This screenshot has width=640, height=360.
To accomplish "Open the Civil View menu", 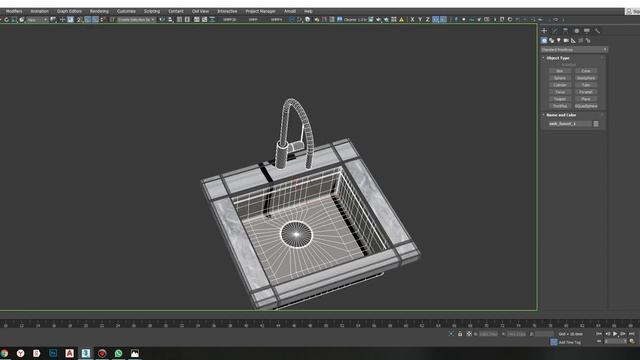I will click(x=200, y=11).
